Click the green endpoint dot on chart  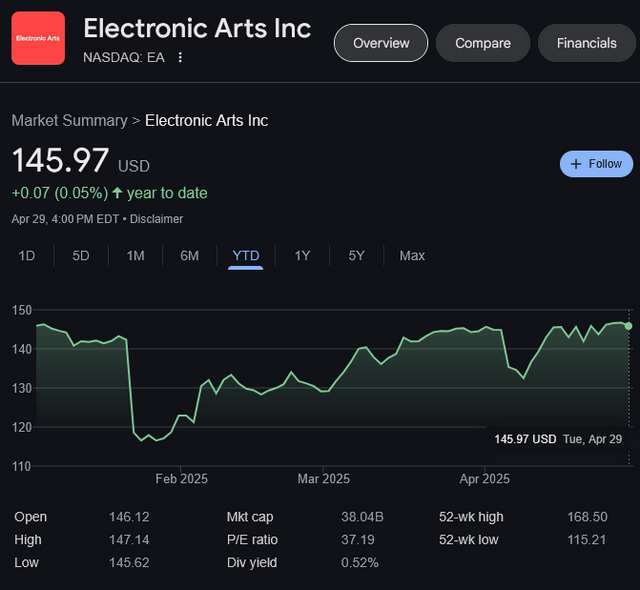pyautogui.click(x=628, y=326)
